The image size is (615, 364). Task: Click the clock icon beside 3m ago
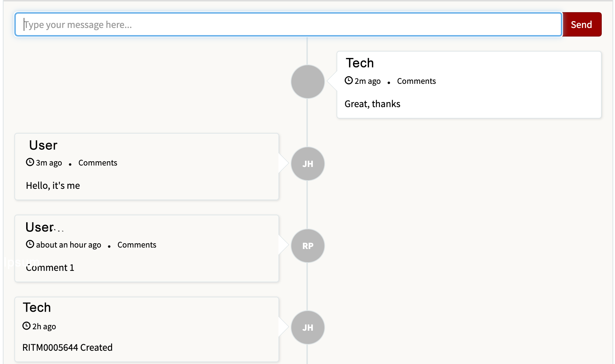(29, 162)
